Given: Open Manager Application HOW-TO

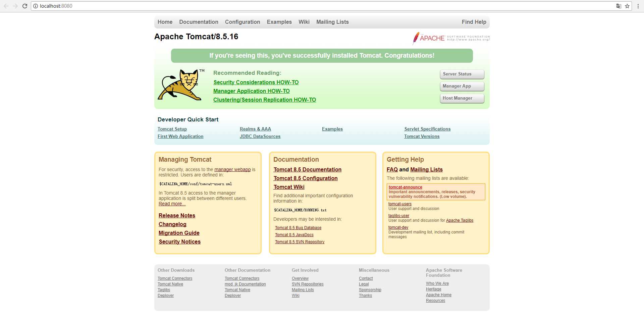Looking at the screenshot, I should click(252, 91).
